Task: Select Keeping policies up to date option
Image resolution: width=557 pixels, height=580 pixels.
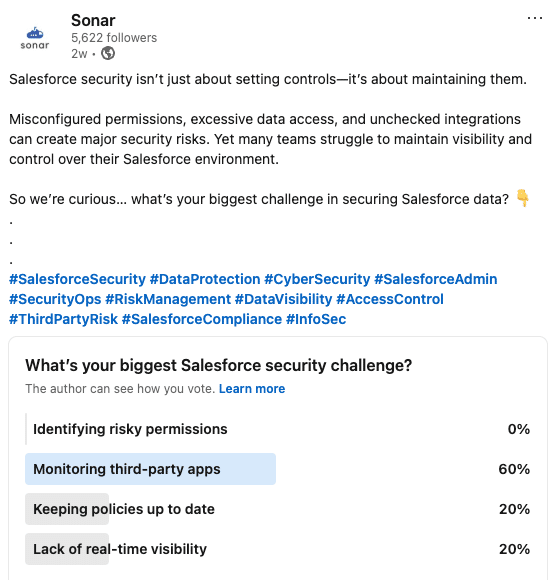Action: pyautogui.click(x=278, y=509)
